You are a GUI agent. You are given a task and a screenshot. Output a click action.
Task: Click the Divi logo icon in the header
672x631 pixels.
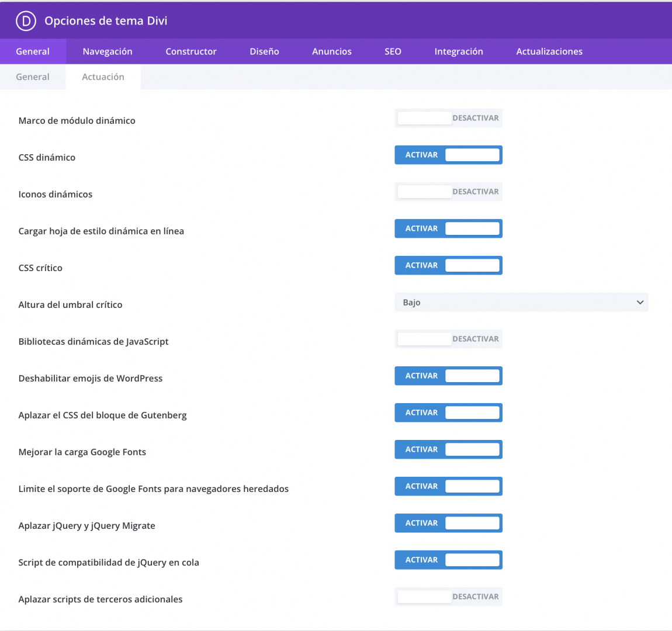[x=26, y=20]
